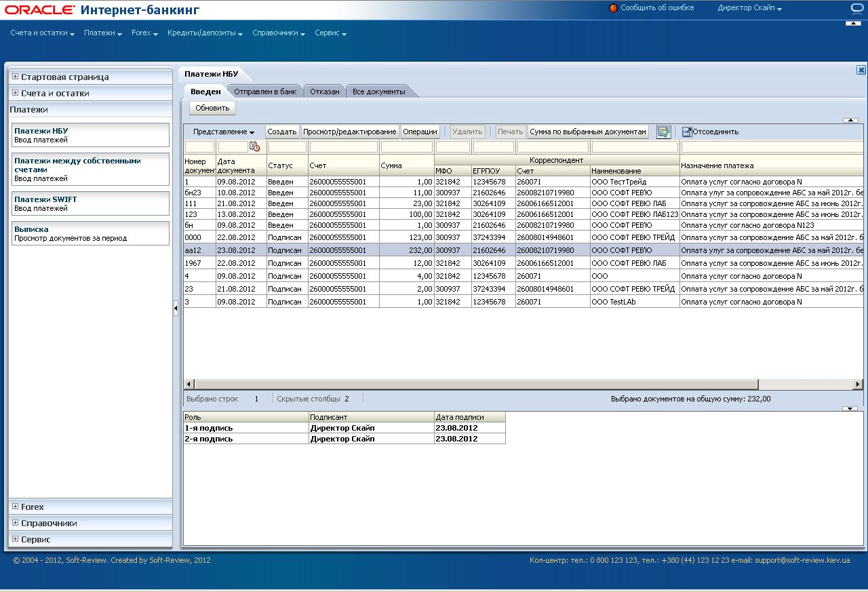Click Сумма по выбранным документам button
The height and width of the screenshot is (592, 868).
(588, 132)
